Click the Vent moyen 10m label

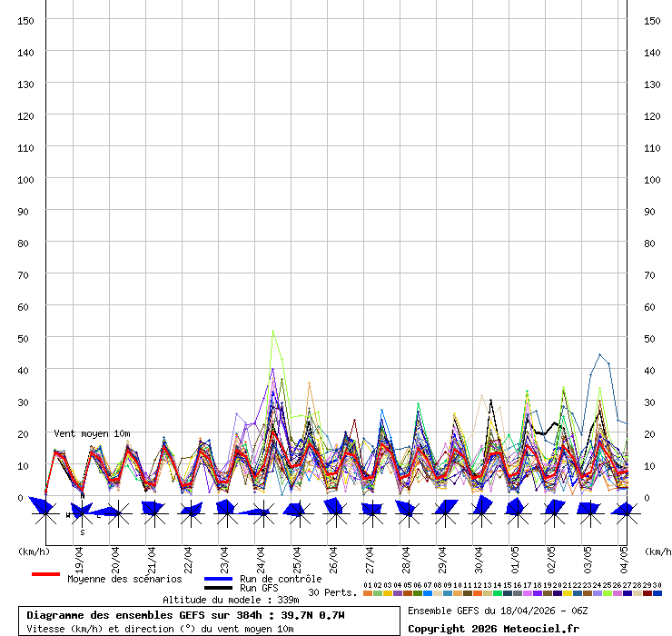92,433
